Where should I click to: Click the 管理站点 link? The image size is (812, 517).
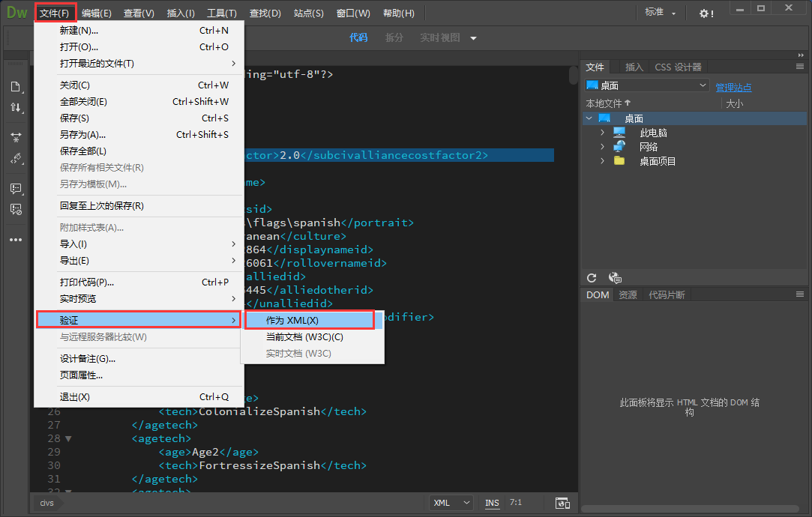[733, 88]
